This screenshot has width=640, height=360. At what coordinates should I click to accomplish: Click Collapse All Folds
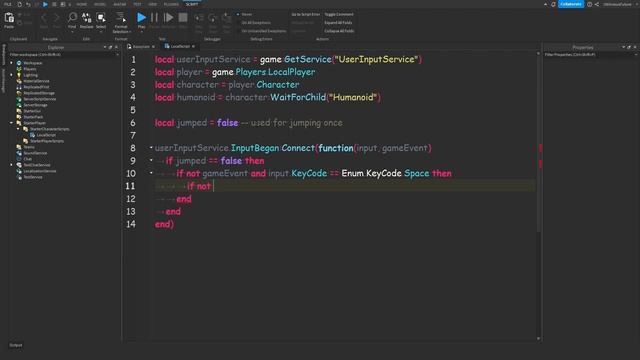[339, 31]
